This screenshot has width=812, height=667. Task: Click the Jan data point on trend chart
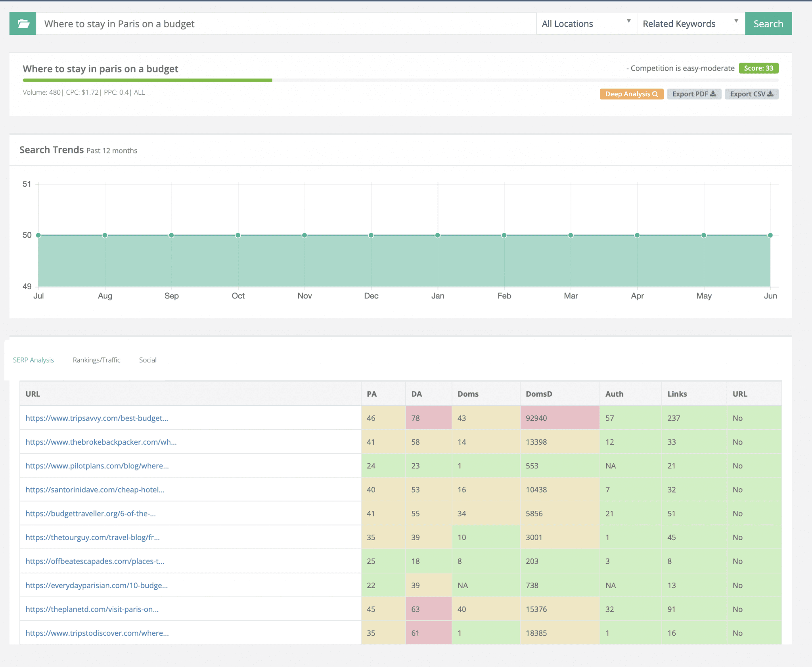437,235
